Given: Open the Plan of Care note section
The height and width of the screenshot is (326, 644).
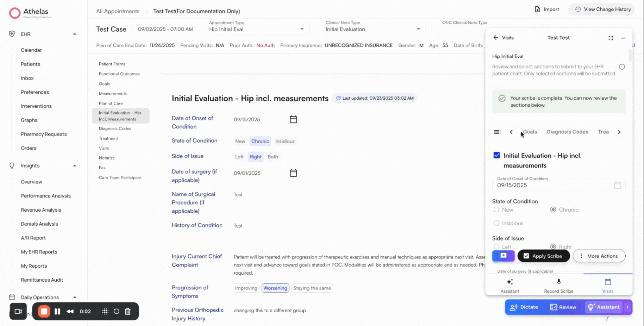Looking at the screenshot, I should (111, 103).
